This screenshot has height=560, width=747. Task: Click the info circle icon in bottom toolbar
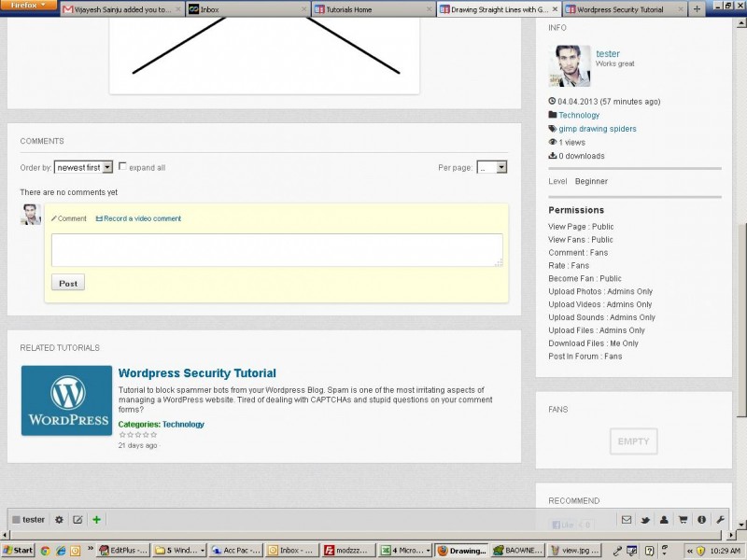coord(701,520)
